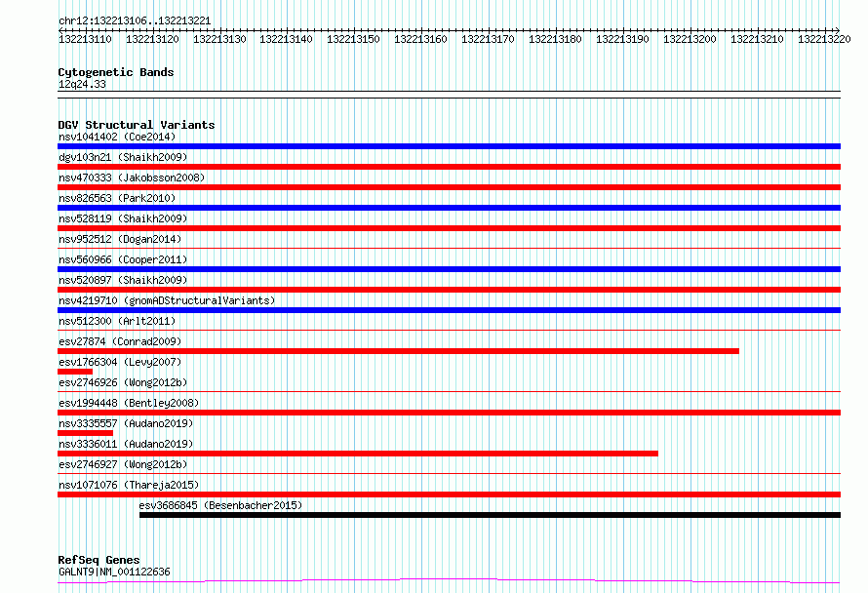The height and width of the screenshot is (593, 868).
Task: Click ruler position 132213200
Action: (690, 39)
